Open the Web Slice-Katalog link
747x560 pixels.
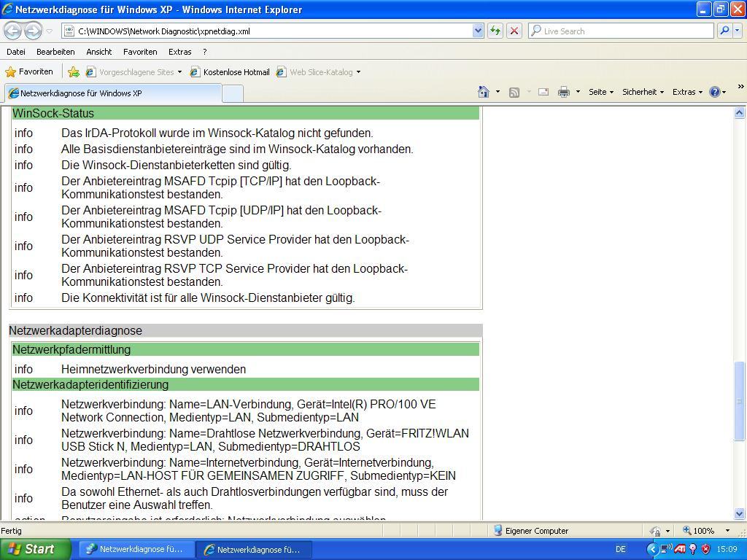314,72
